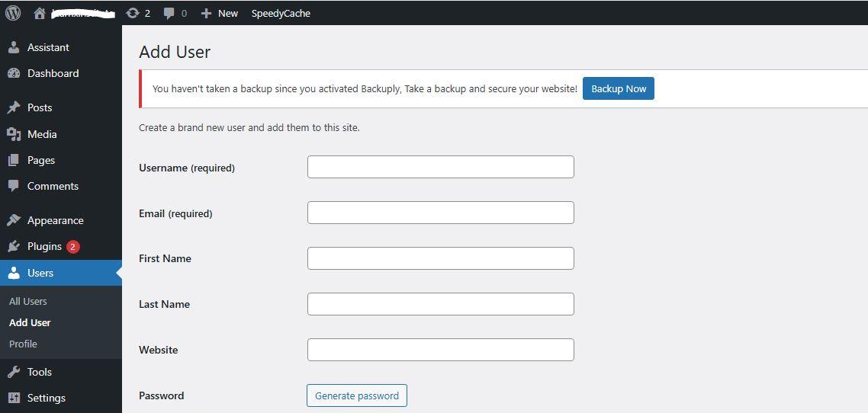The height and width of the screenshot is (413, 868).
Task: Open the comments bubble icon in toolbar
Action: point(169,13)
